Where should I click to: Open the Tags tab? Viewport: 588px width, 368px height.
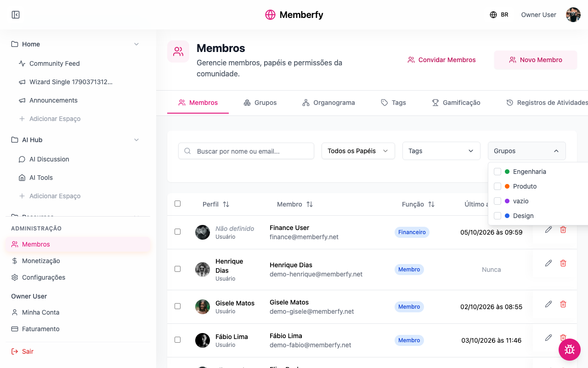click(x=393, y=103)
